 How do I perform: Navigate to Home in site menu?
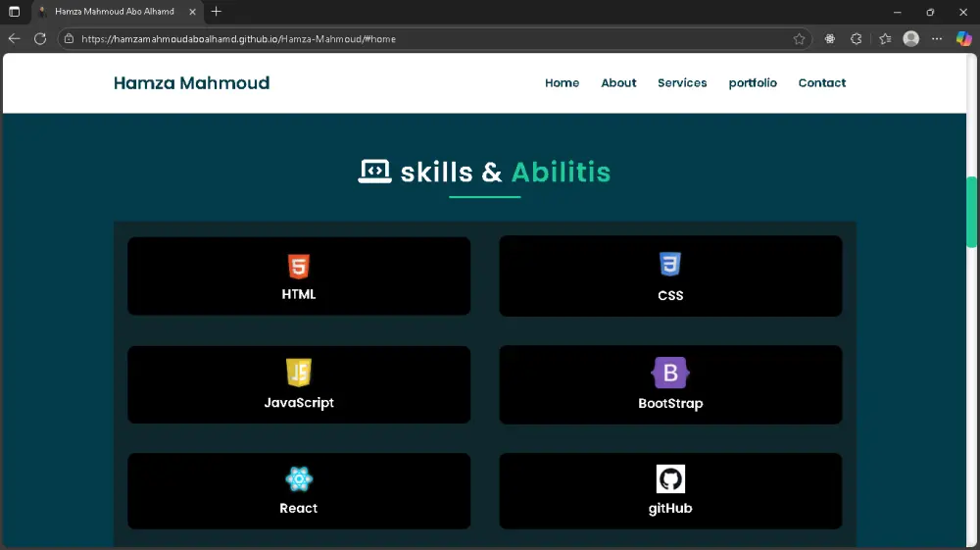[x=562, y=82]
